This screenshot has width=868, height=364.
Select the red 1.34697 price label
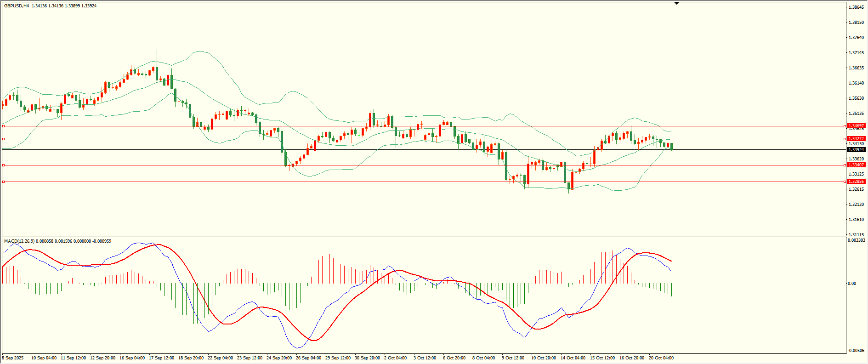coord(856,126)
